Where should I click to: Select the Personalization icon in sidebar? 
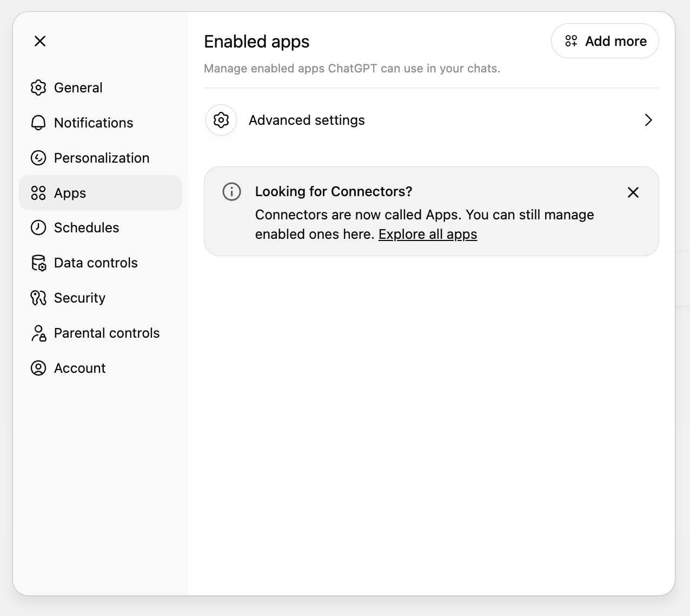pyautogui.click(x=38, y=158)
